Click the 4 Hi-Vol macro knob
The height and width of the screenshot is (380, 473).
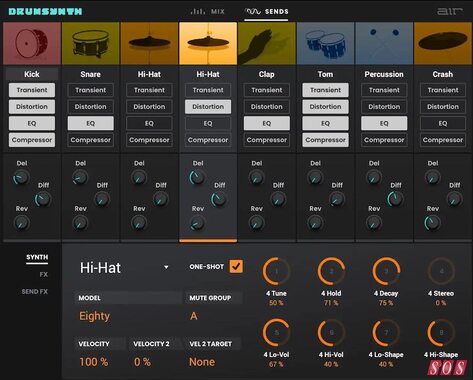tap(331, 333)
